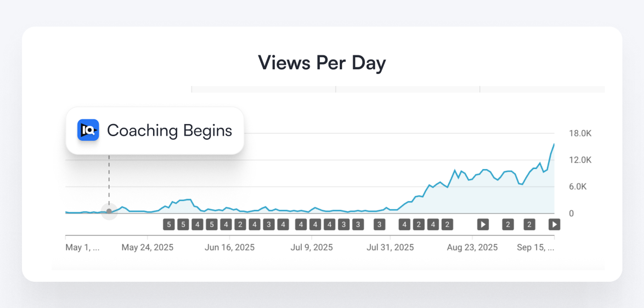This screenshot has width=644, height=308.
Task: Click the 'Views Per Day' chart title
Action: tap(322, 63)
